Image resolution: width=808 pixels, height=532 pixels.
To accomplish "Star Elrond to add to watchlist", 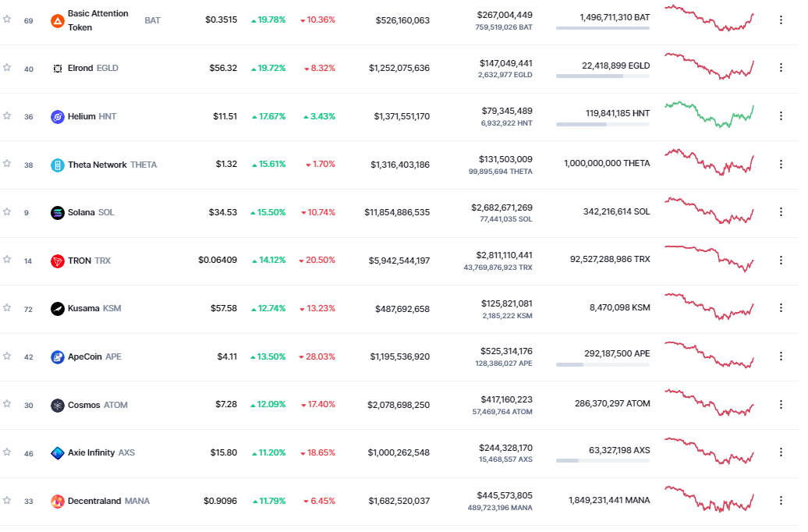I will pos(7,67).
